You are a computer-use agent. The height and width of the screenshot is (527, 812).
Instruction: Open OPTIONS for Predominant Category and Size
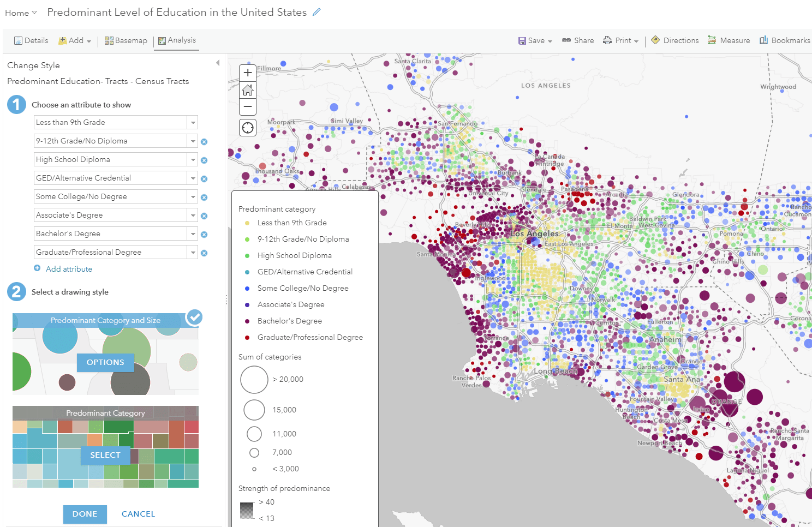[105, 362]
